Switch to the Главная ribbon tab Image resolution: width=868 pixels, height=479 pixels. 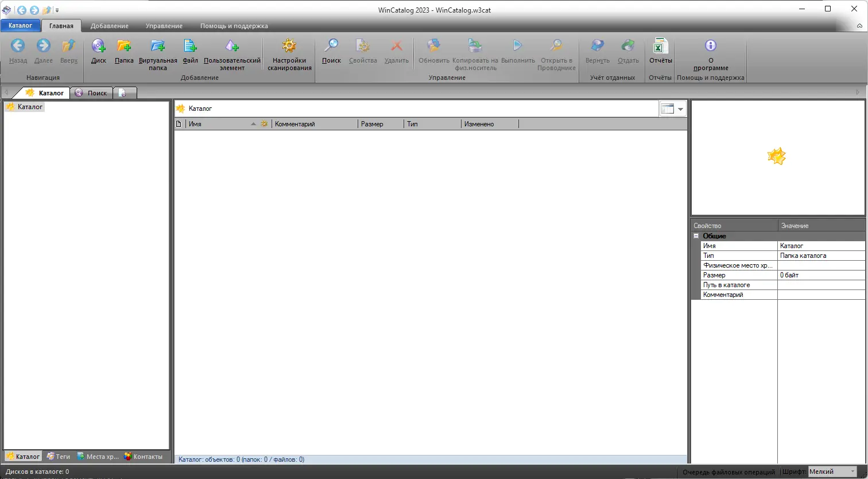(61, 26)
